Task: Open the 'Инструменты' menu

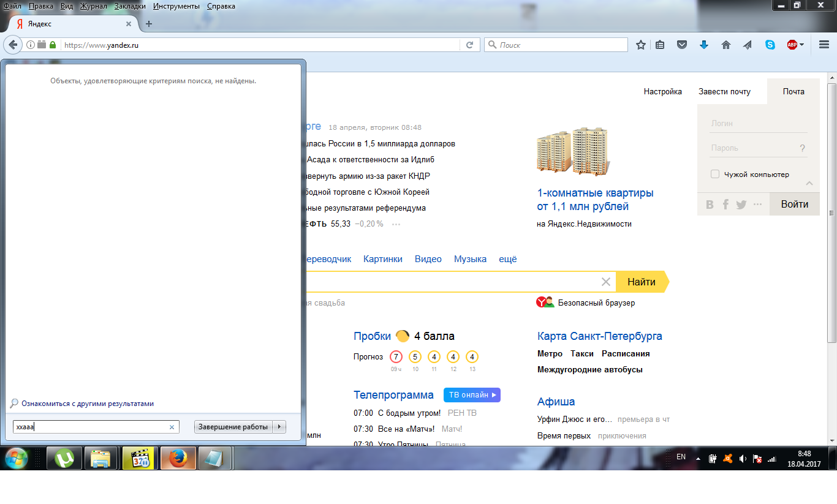Action: tap(176, 6)
